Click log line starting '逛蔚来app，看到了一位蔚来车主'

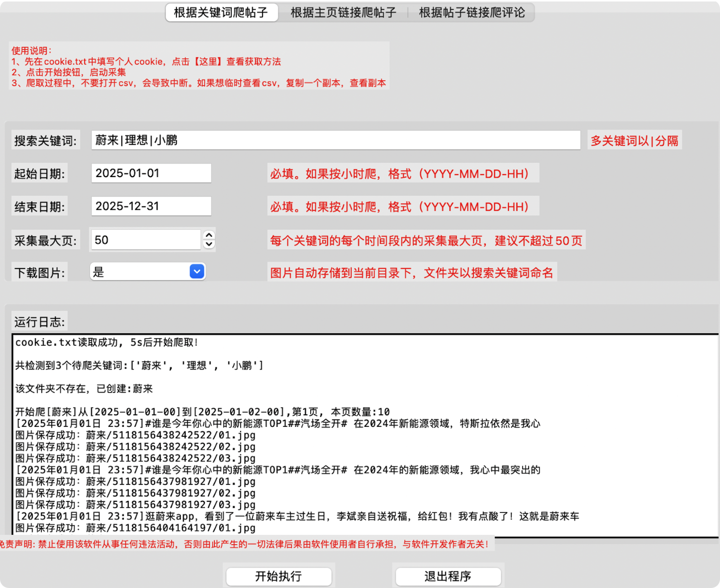[297, 516]
